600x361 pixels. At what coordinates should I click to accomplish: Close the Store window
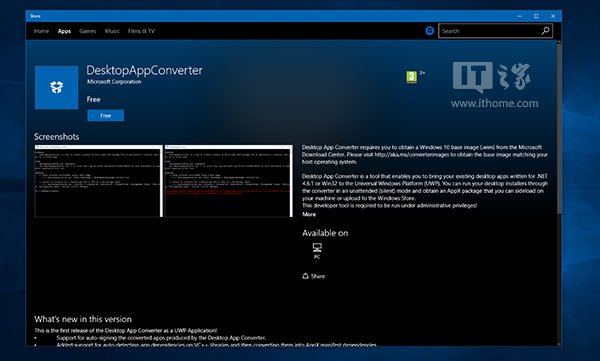553,16
